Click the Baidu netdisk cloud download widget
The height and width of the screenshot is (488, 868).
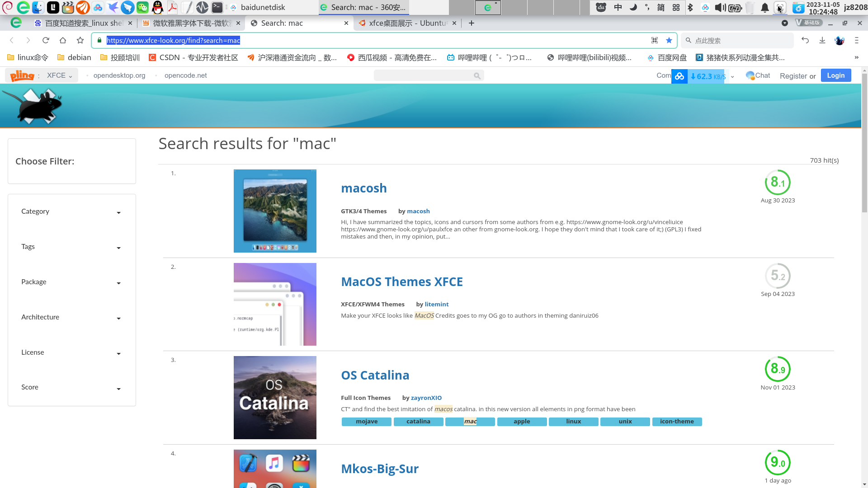pyautogui.click(x=699, y=76)
